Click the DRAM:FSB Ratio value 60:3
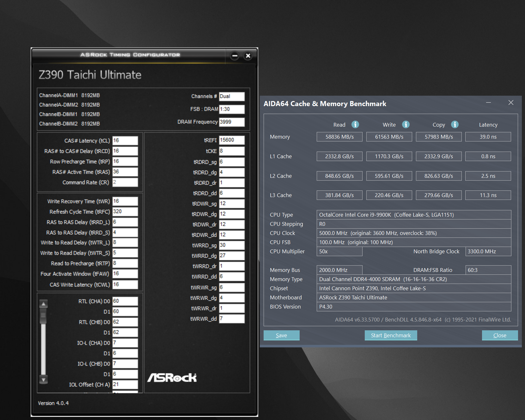The image size is (525, 420). (488, 270)
